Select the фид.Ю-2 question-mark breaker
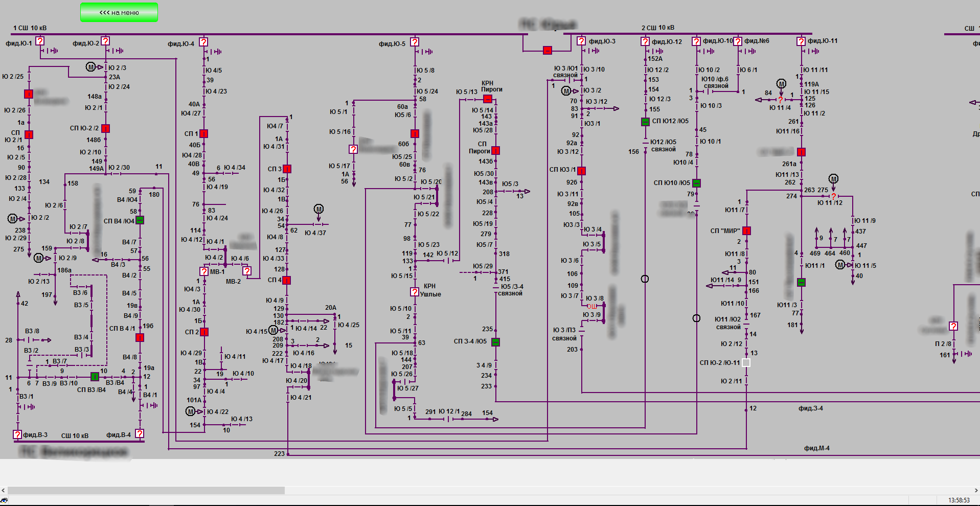980x506 pixels. [105, 41]
